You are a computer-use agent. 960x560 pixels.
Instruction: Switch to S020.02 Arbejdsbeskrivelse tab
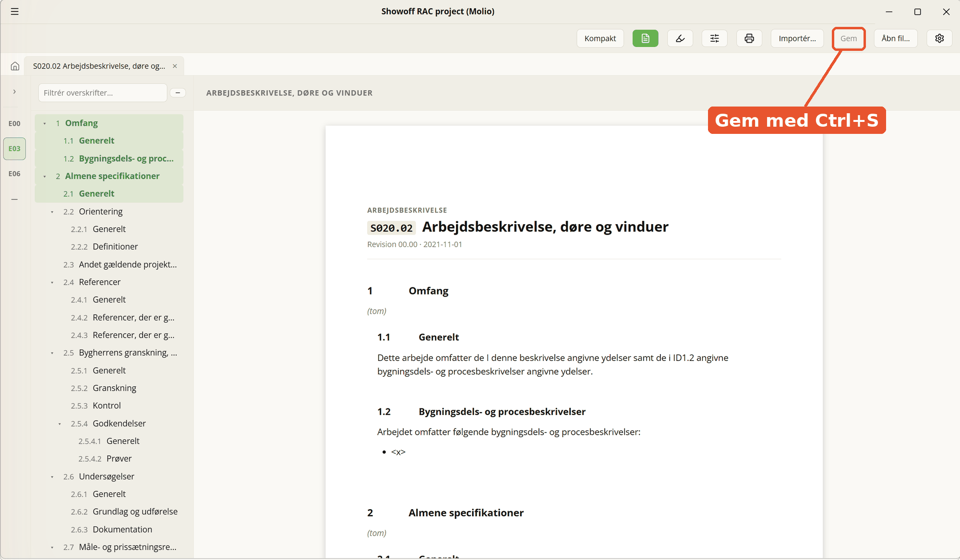click(x=99, y=66)
